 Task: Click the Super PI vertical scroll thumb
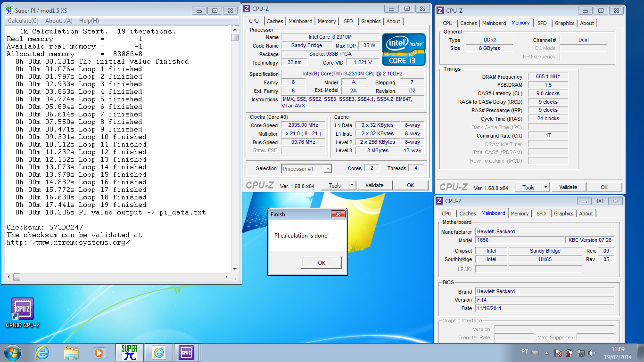(235, 38)
